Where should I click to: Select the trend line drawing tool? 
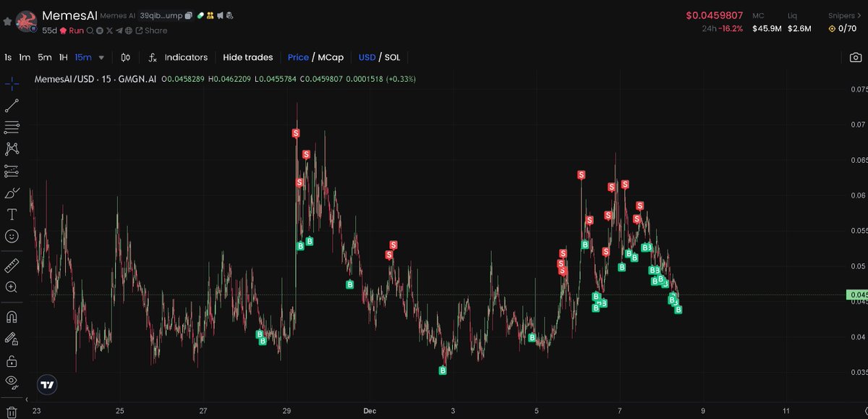pos(12,106)
